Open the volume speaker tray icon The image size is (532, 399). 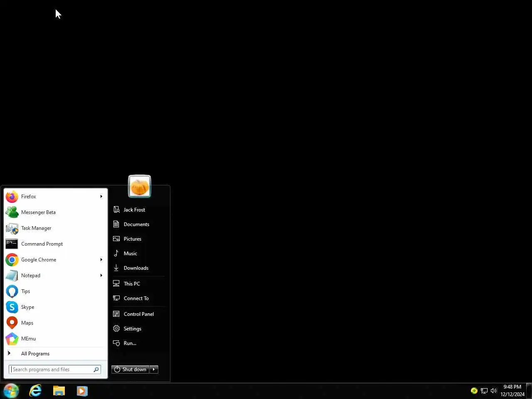click(x=494, y=391)
